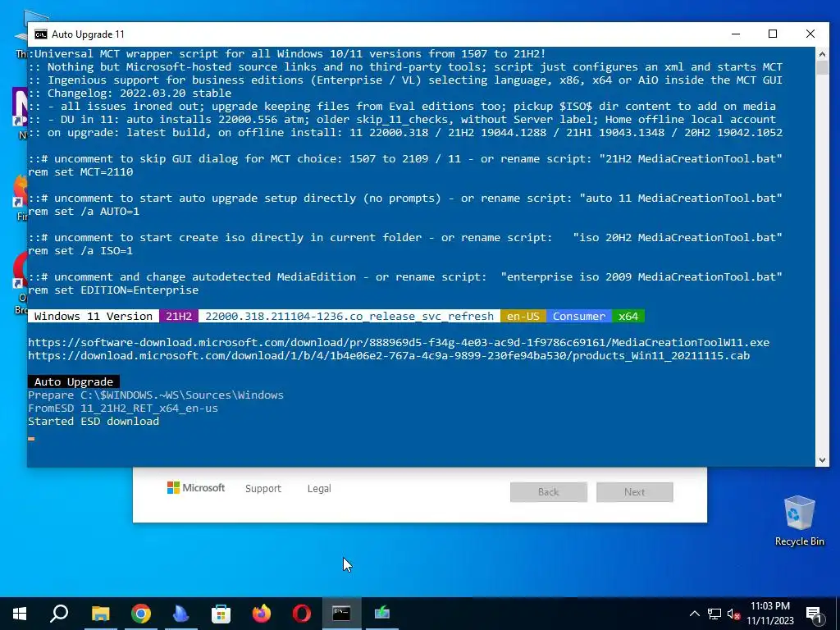Viewport: 840px width, 630px height.
Task: Open the notification center icon
Action: [x=814, y=614]
